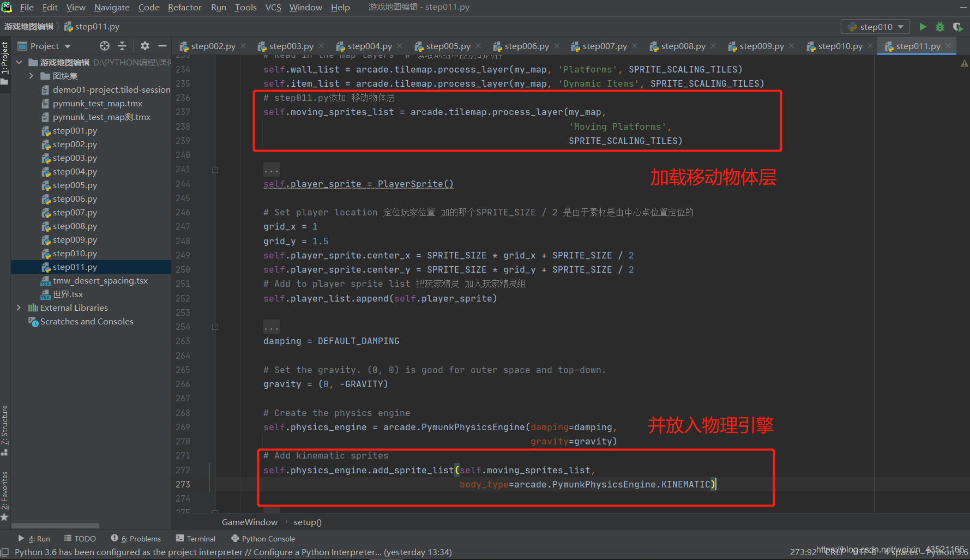The width and height of the screenshot is (970, 560).
Task: Switch to the step010.py tab
Action: (840, 46)
